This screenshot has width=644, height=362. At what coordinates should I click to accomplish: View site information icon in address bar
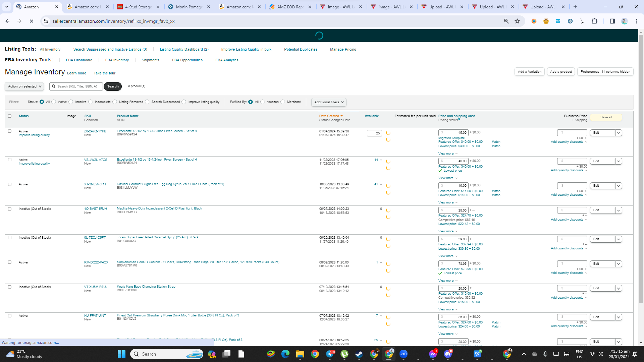pyautogui.click(x=46, y=21)
